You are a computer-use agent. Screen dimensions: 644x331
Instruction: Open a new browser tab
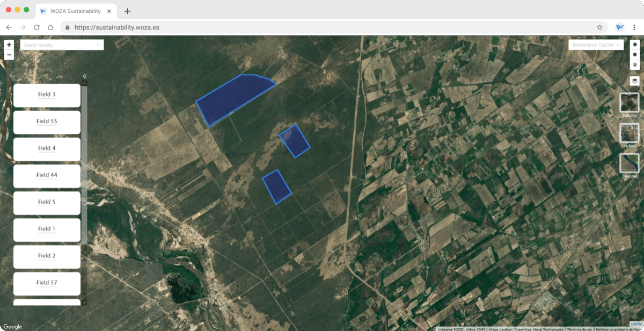[127, 11]
